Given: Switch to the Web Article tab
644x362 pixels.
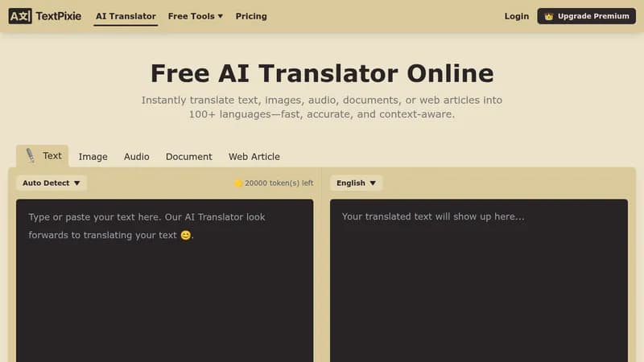Looking at the screenshot, I should pos(254,157).
